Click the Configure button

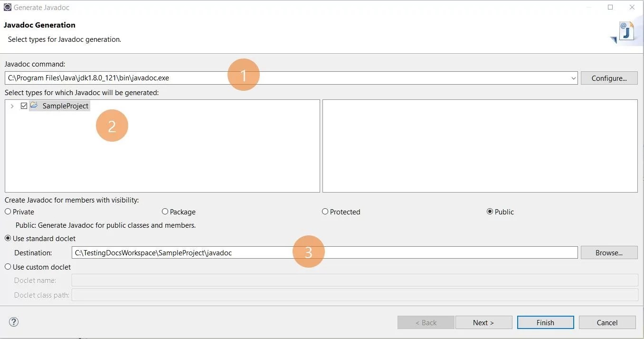pyautogui.click(x=609, y=78)
